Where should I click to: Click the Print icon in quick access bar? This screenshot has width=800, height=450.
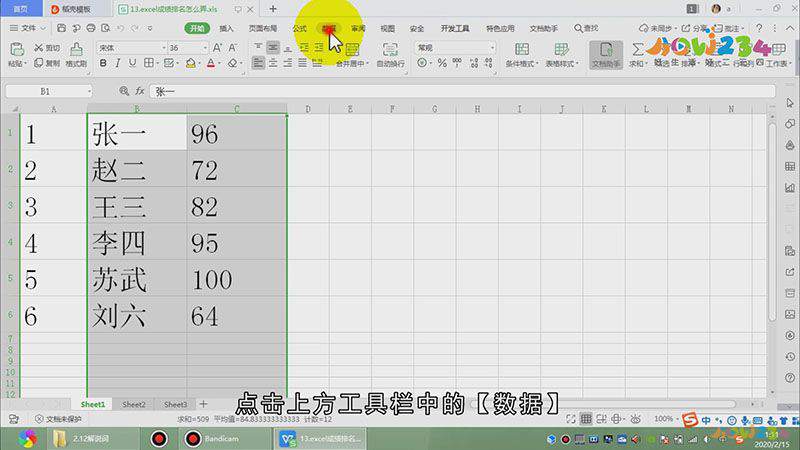91,28
